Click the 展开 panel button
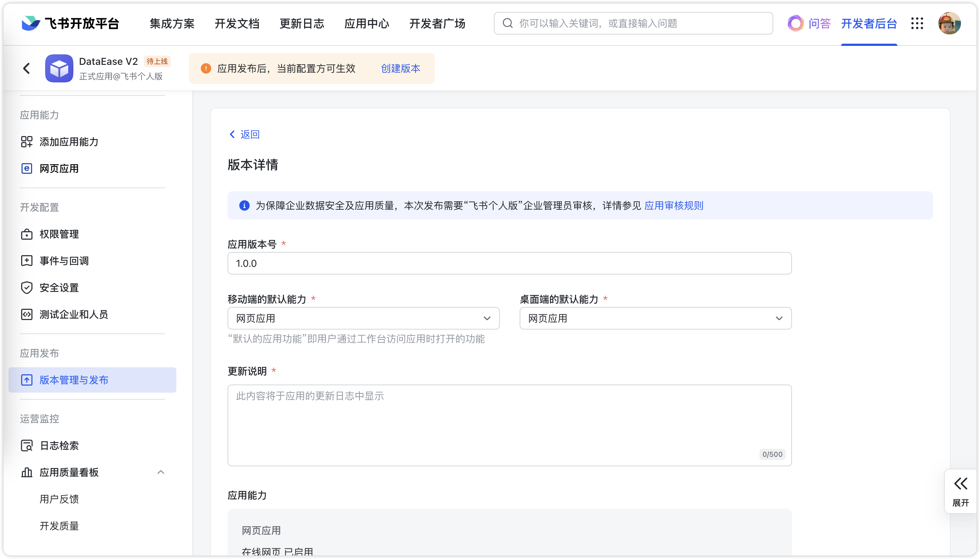Viewport: 980px width, 559px height. pyautogui.click(x=960, y=491)
